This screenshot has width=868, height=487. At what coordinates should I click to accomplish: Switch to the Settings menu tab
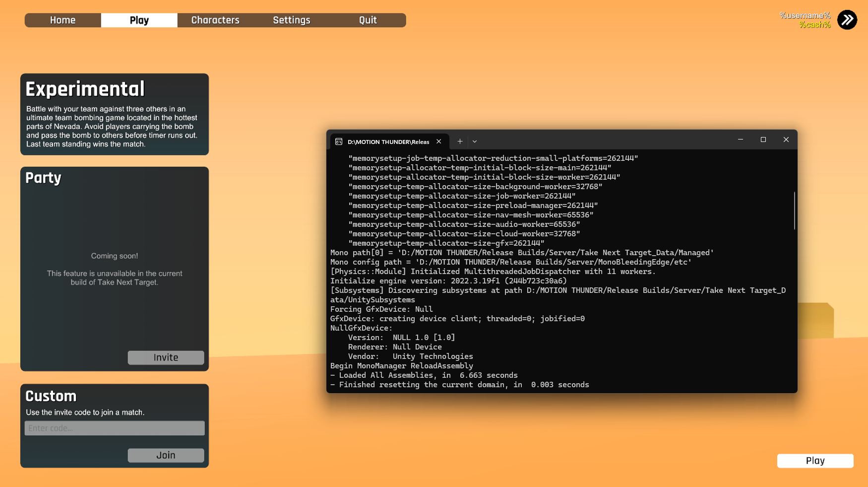292,20
